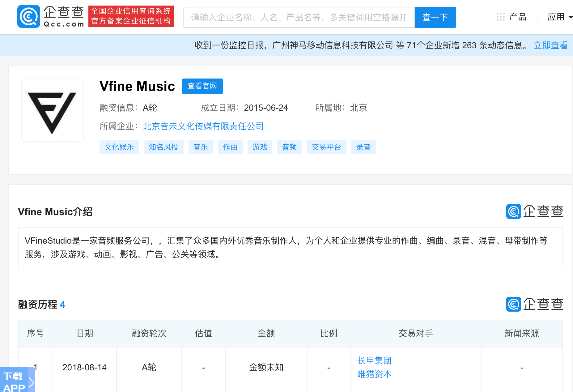Click the company search input field
Viewport: 573px width, 392px height.
tap(299, 17)
